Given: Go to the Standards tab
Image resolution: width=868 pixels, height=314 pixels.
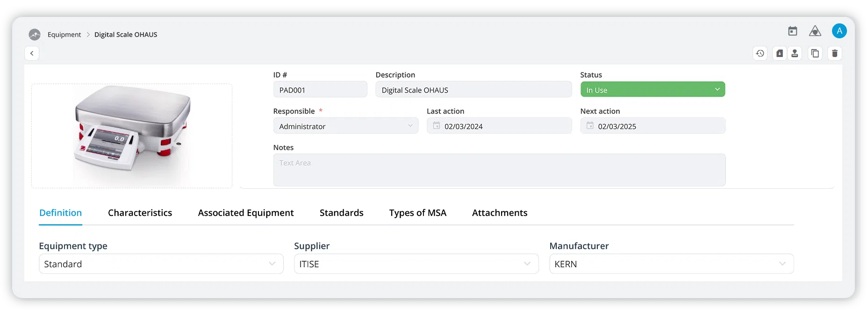Looking at the screenshot, I should 341,213.
